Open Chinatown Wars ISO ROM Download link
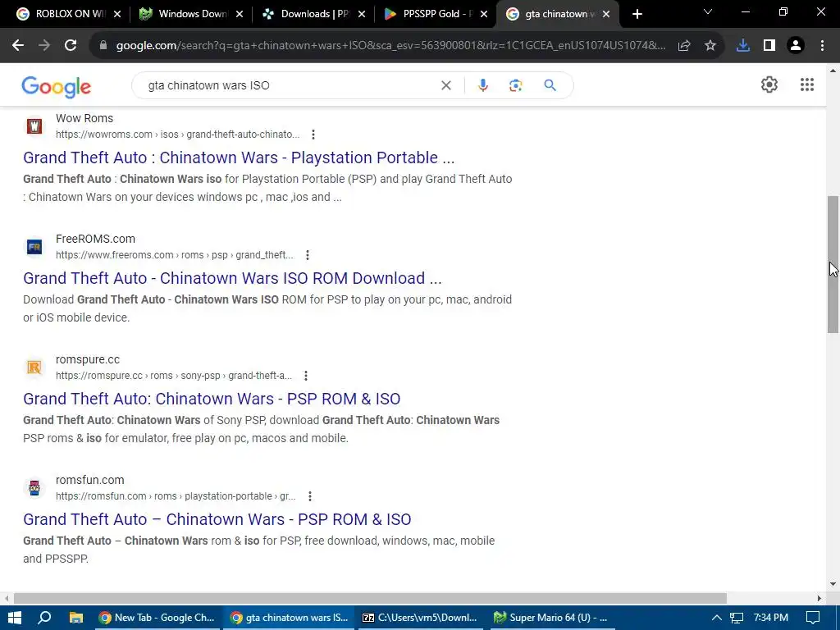Screen dimensions: 840x630 click(232, 278)
